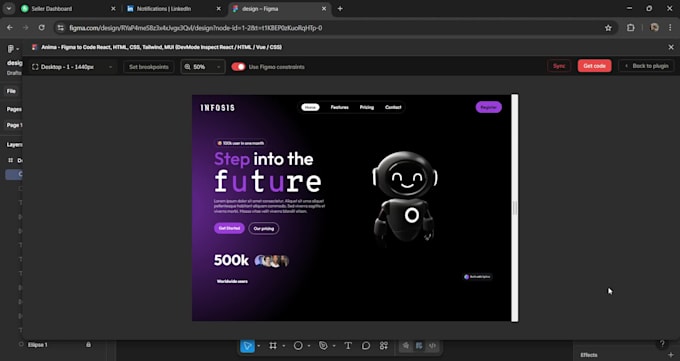The image size is (680, 361).
Task: Open the Move tool options arrow
Action: 258,346
